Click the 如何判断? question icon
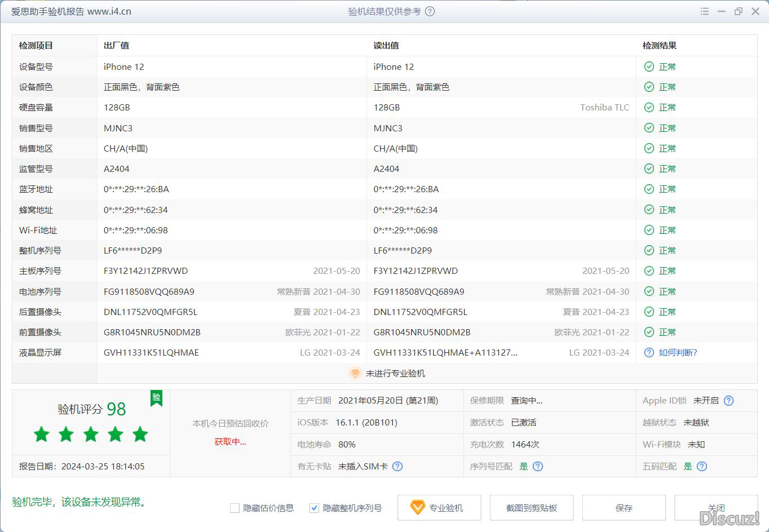This screenshot has height=532, width=769. pos(649,353)
